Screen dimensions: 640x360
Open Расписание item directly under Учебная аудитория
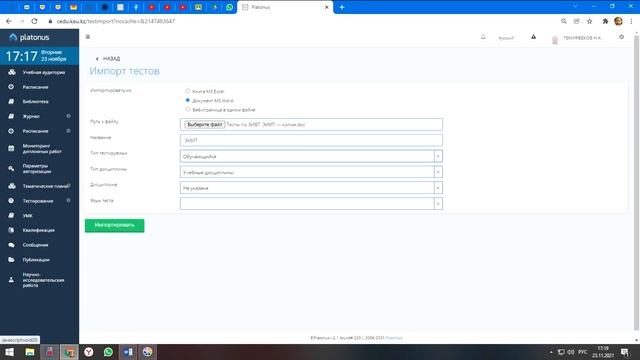coord(36,87)
